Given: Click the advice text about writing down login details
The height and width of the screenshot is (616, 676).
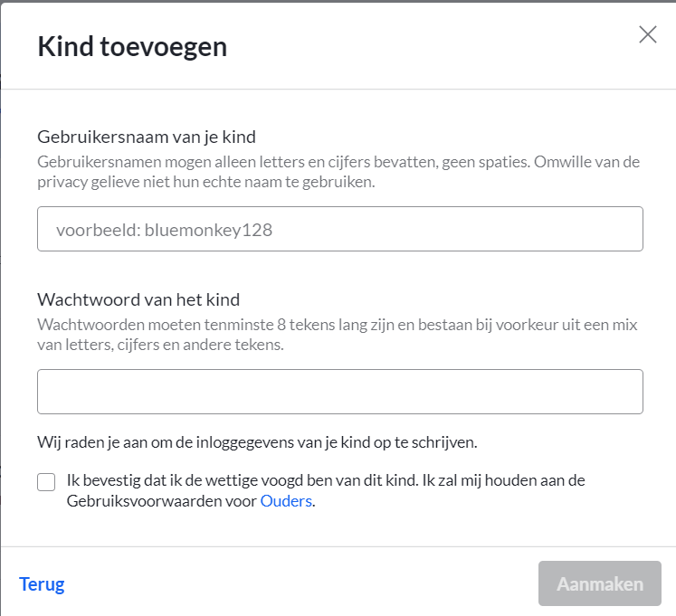Looking at the screenshot, I should (257, 442).
